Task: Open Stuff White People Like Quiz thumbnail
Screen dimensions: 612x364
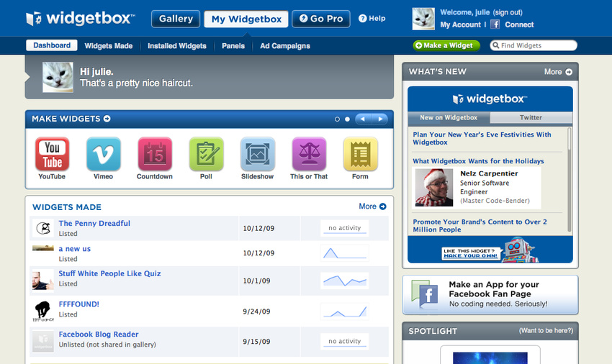Action: pos(43,280)
